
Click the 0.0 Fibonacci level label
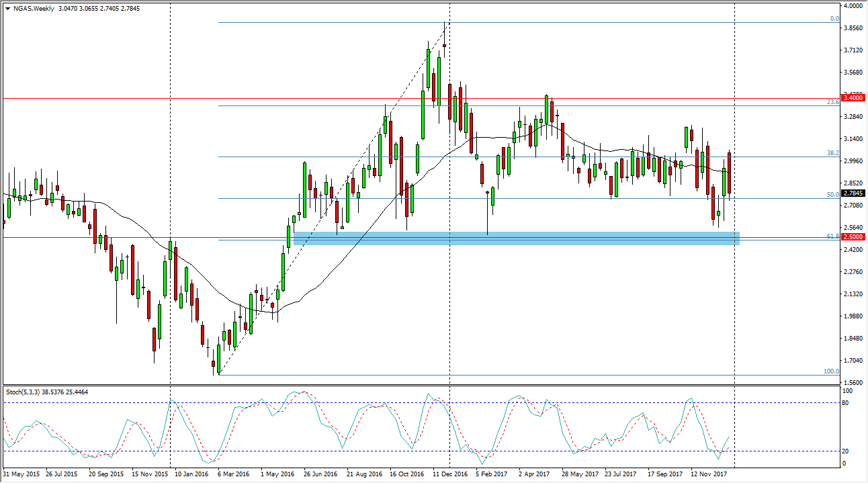[x=834, y=19]
